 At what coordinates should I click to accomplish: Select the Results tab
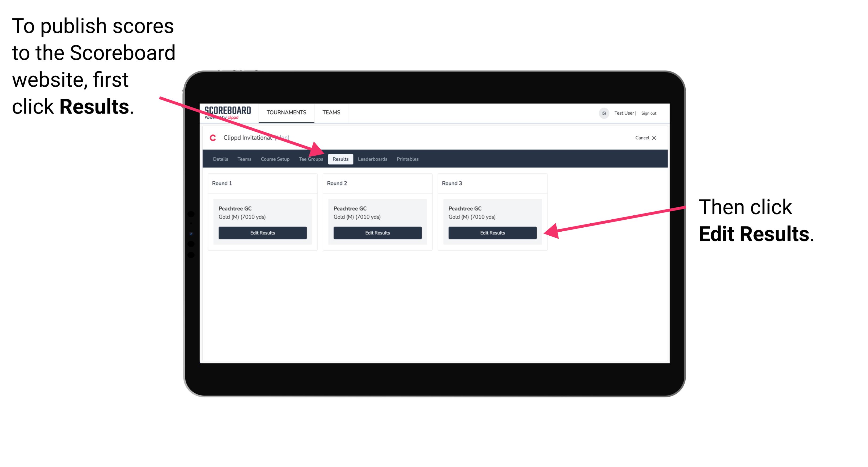339,159
